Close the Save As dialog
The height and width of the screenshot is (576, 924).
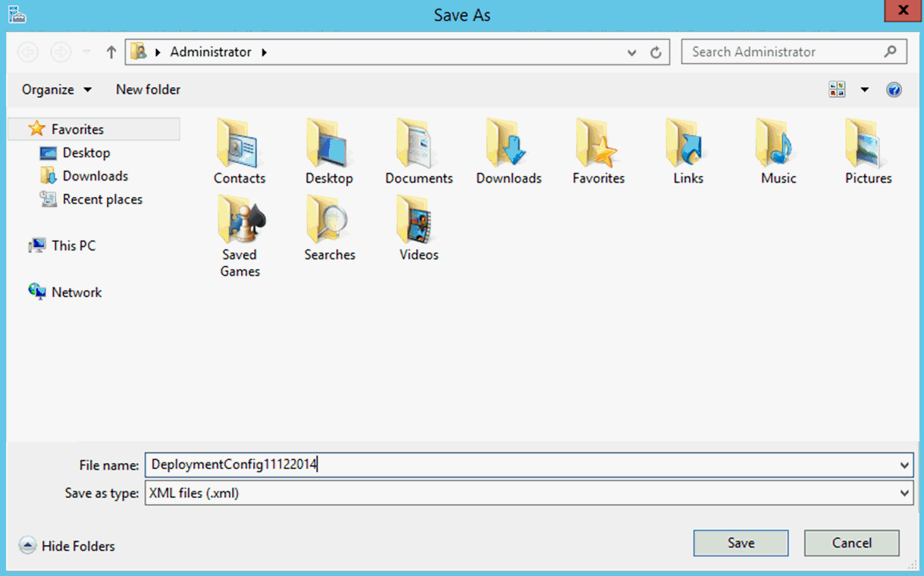[x=902, y=11]
